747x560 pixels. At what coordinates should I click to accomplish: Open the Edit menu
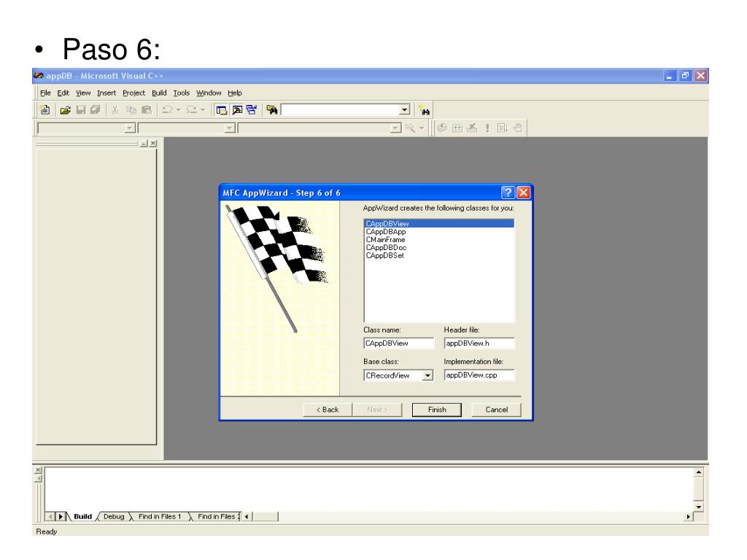point(63,93)
